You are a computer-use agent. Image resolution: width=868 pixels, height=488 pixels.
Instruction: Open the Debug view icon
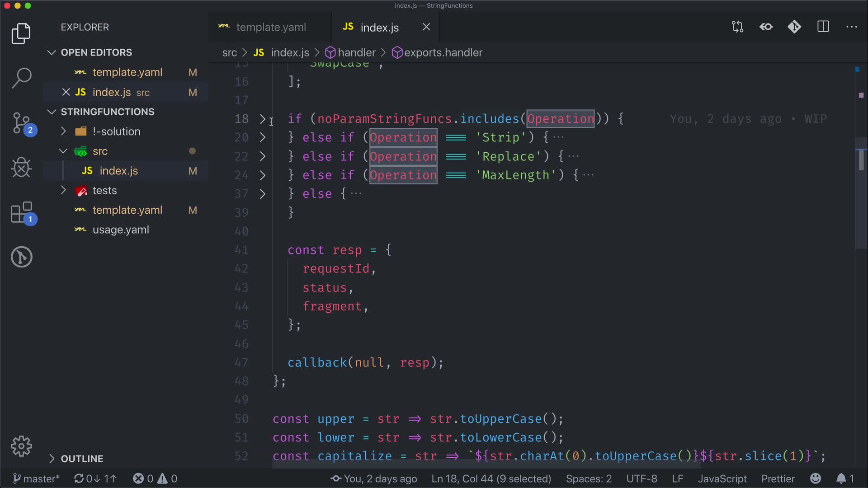click(21, 168)
